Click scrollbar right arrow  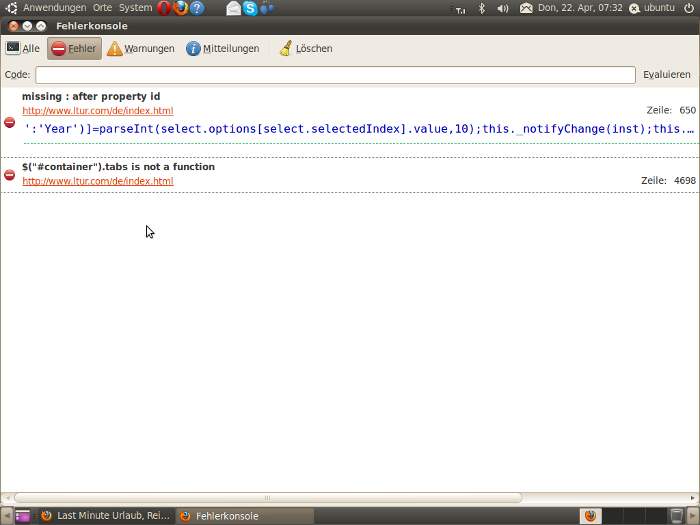pos(692,498)
